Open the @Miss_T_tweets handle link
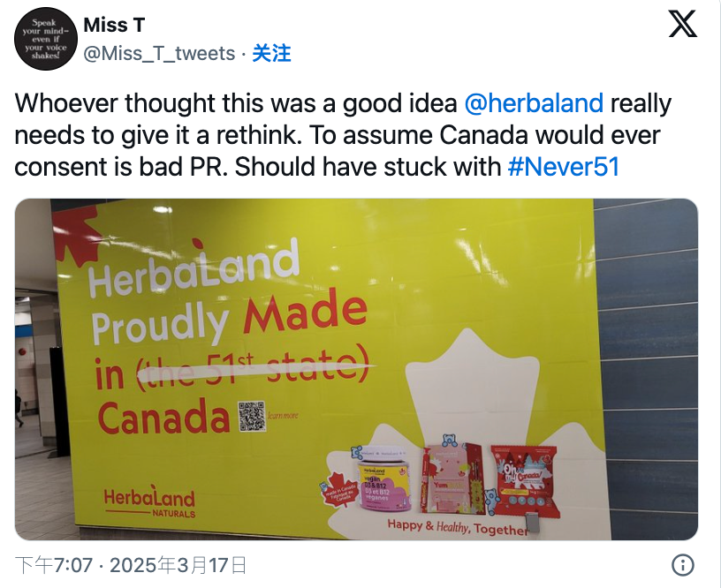Image resolution: width=721 pixels, height=588 pixels. (159, 53)
